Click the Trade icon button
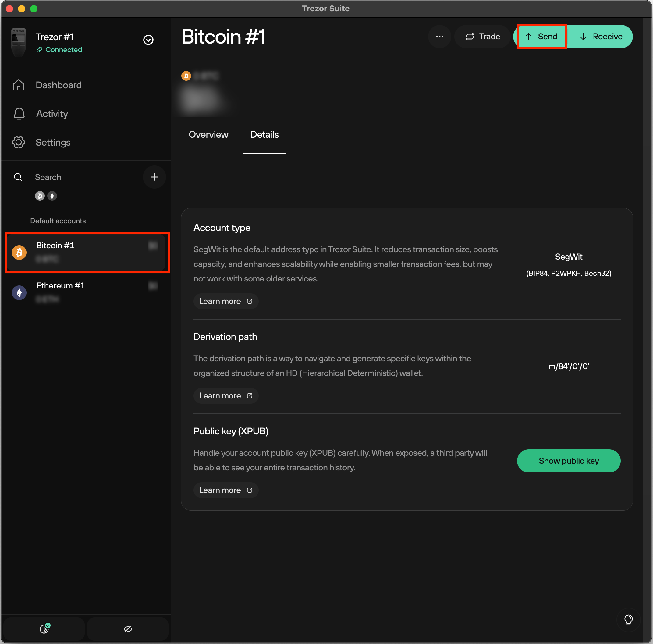 [x=483, y=37]
